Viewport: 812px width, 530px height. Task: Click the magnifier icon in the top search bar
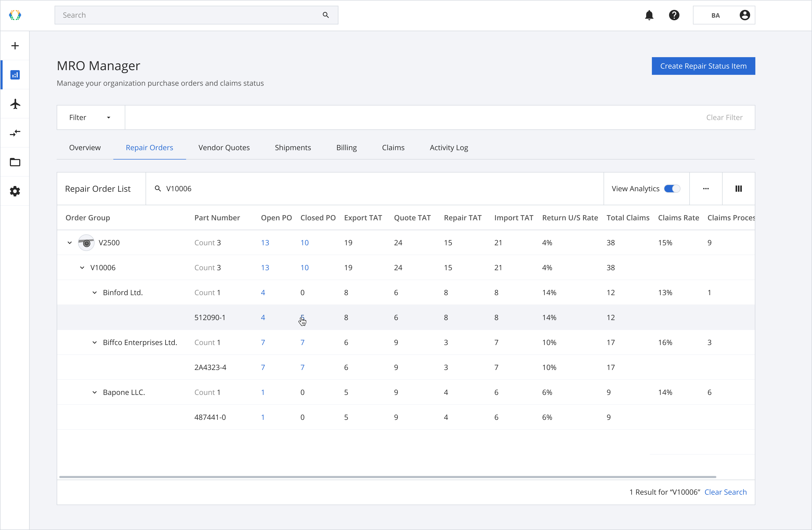tap(325, 15)
